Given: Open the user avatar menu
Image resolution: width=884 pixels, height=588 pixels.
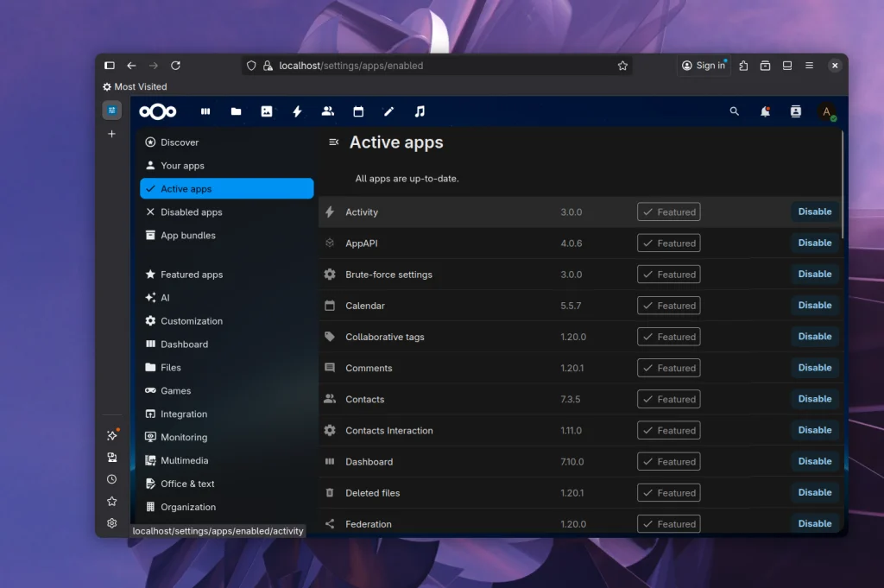Looking at the screenshot, I should 827,111.
